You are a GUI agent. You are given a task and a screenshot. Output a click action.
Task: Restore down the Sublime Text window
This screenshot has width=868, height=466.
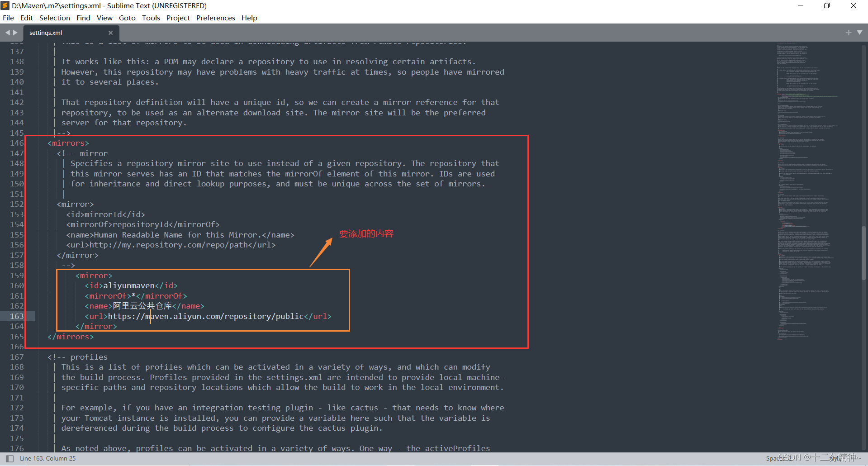tap(827, 5)
